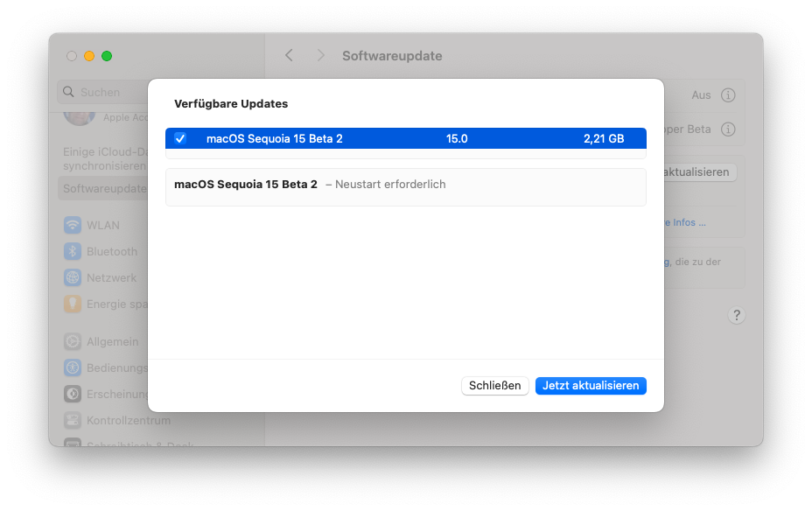The height and width of the screenshot is (511, 812).
Task: Click the Apple Account profile picture
Action: point(80,116)
